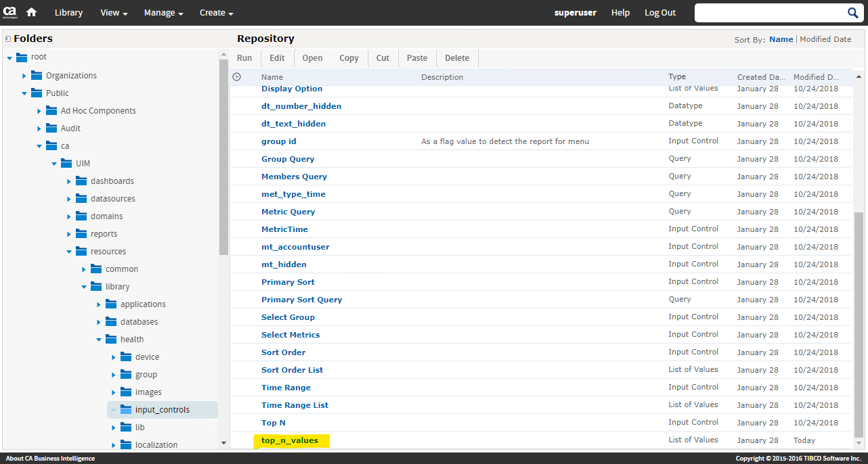868x464 pixels.
Task: Click inside the search input field
Action: [x=768, y=13]
